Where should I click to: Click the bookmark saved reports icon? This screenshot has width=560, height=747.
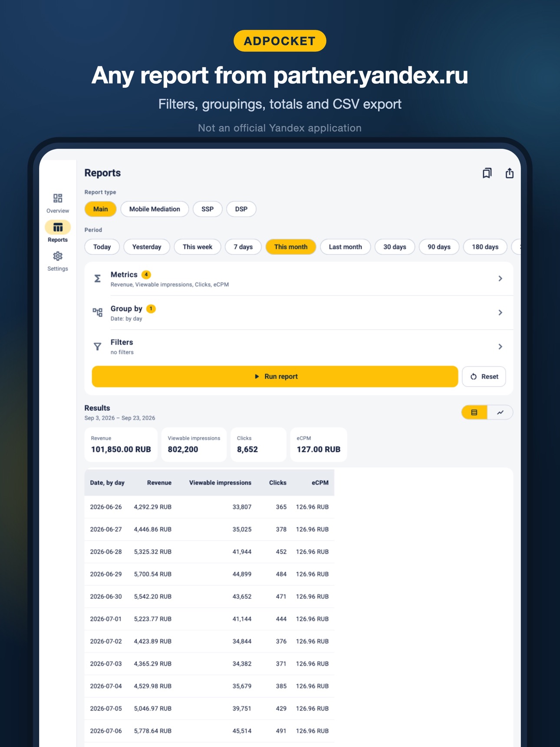[487, 173]
